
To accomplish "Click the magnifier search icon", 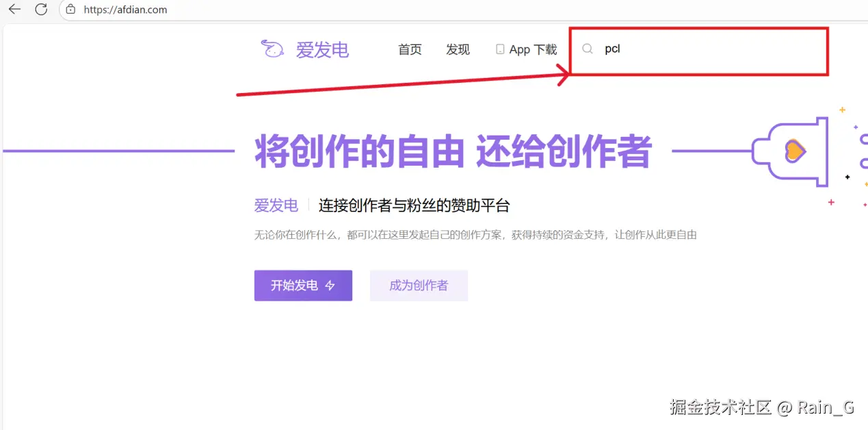I will click(x=587, y=49).
